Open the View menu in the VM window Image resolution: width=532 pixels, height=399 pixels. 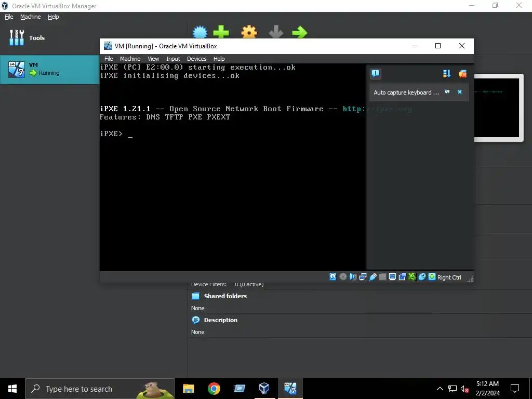pos(153,59)
